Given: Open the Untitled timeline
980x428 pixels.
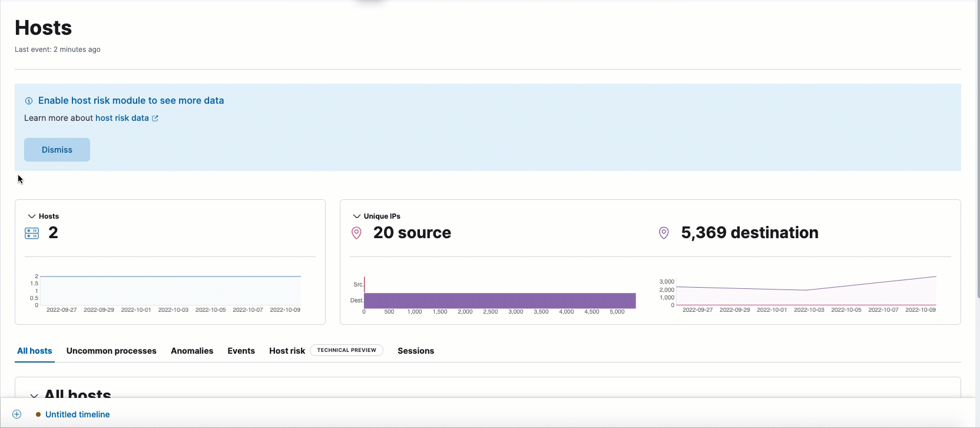Looking at the screenshot, I should pyautogui.click(x=77, y=414).
